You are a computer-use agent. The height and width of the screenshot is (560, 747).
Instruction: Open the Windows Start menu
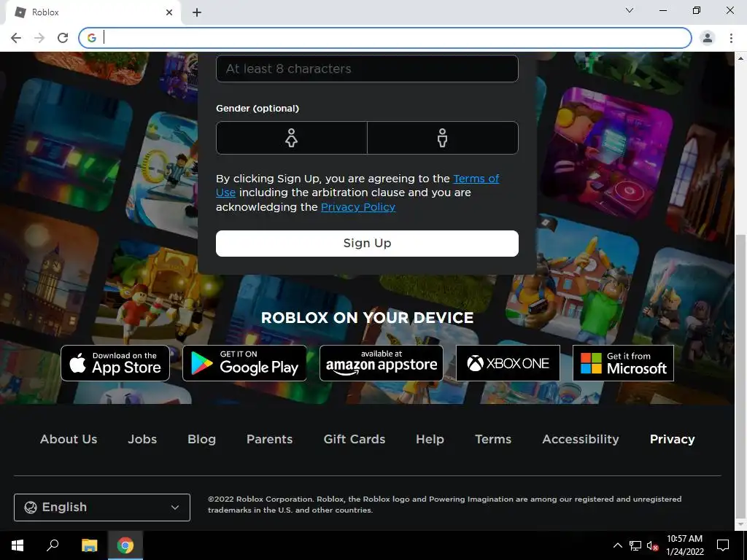click(18, 545)
